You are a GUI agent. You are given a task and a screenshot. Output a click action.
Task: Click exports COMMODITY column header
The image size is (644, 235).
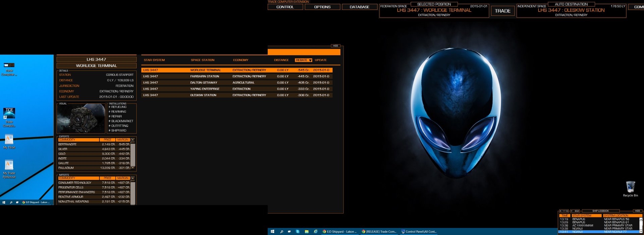point(78,140)
